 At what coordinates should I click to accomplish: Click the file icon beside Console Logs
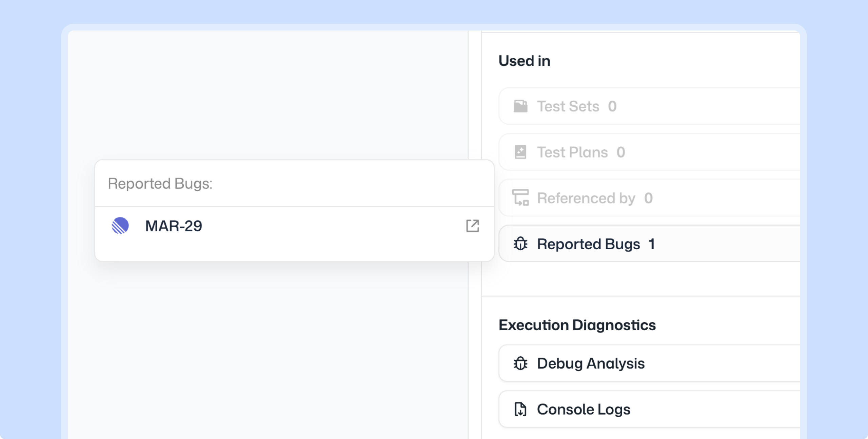tap(520, 409)
